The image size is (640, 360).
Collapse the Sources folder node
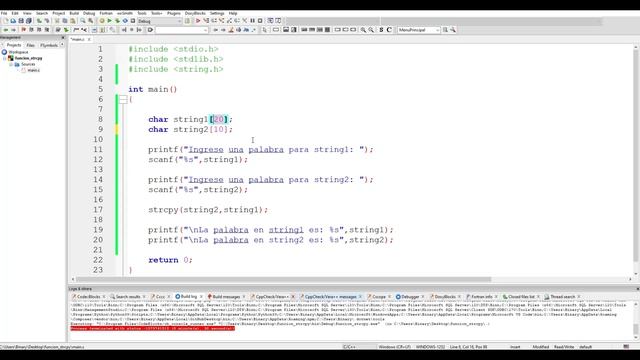[x=11, y=64]
